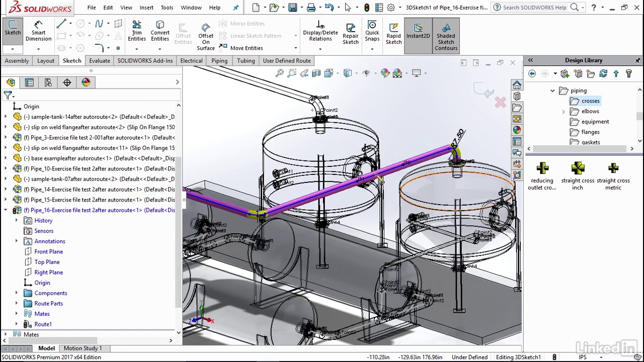This screenshot has height=362, width=644.
Task: Click the Trim Entities tool
Action: [137, 31]
